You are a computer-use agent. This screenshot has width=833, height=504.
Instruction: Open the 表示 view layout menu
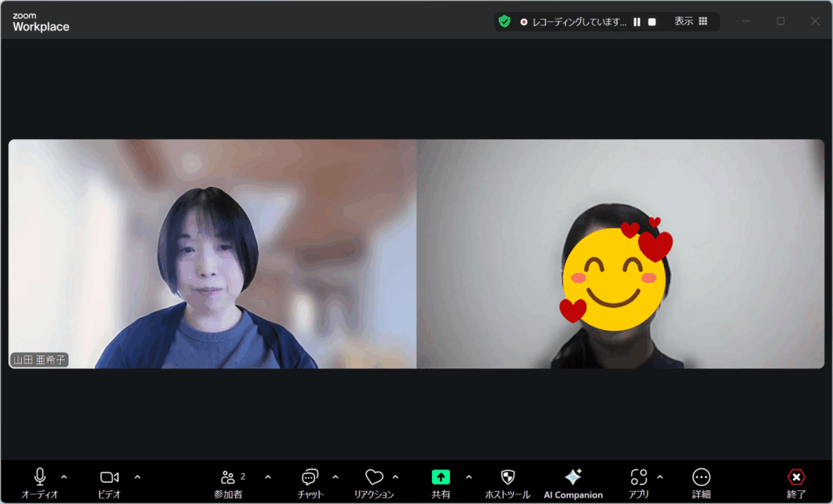click(691, 22)
